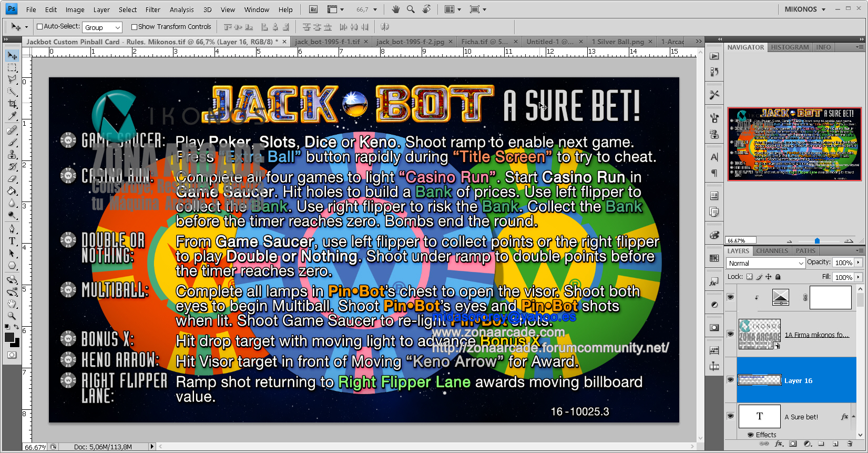Select the Move tool in the toolbox
This screenshot has width=868, height=453.
tap(12, 55)
